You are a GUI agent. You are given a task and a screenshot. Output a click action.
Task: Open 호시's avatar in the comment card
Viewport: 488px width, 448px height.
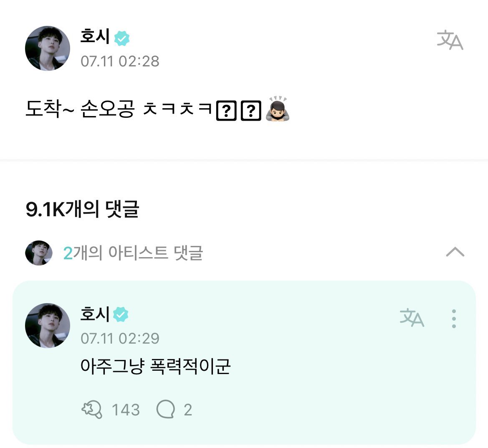click(x=47, y=325)
